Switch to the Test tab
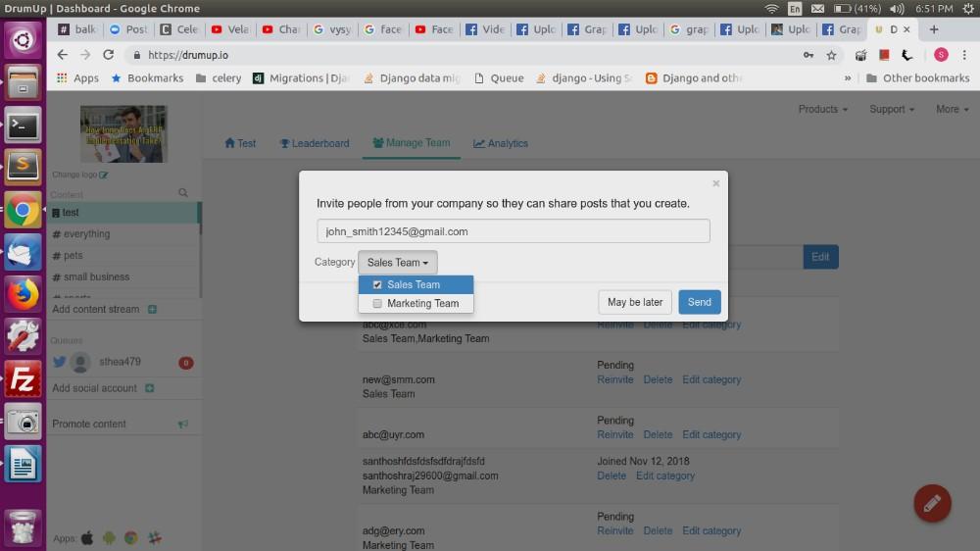 pyautogui.click(x=240, y=143)
